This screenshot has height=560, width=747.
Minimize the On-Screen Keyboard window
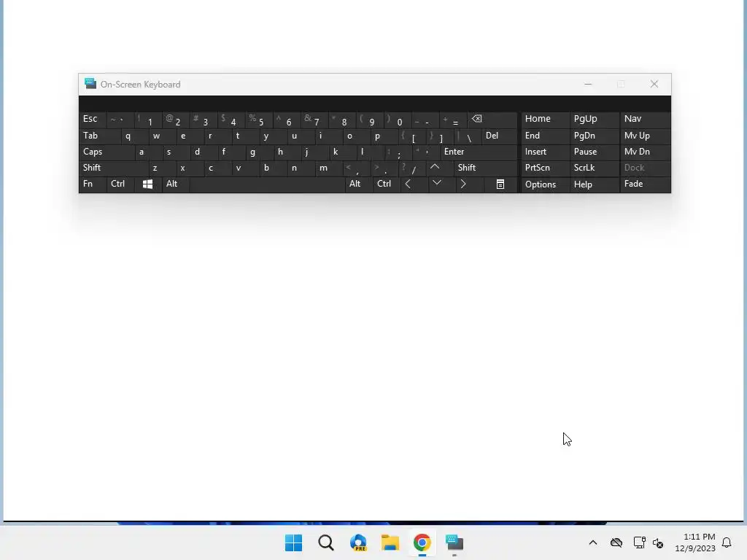[589, 85]
